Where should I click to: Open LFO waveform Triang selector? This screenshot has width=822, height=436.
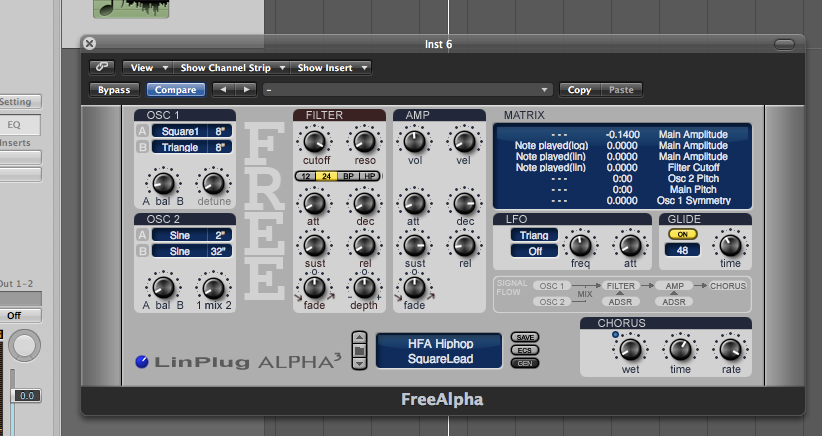click(534, 235)
